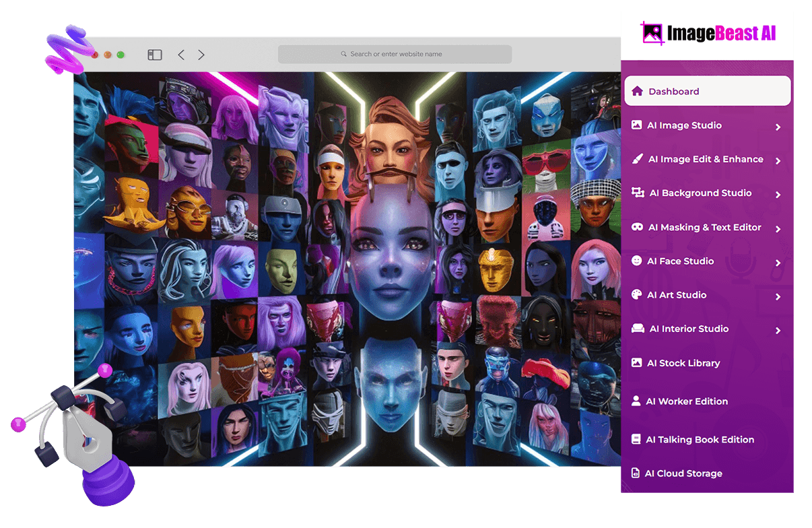This screenshot has width=812, height=528.
Task: Click the smiley icon for AI Face Studio
Action: (636, 261)
